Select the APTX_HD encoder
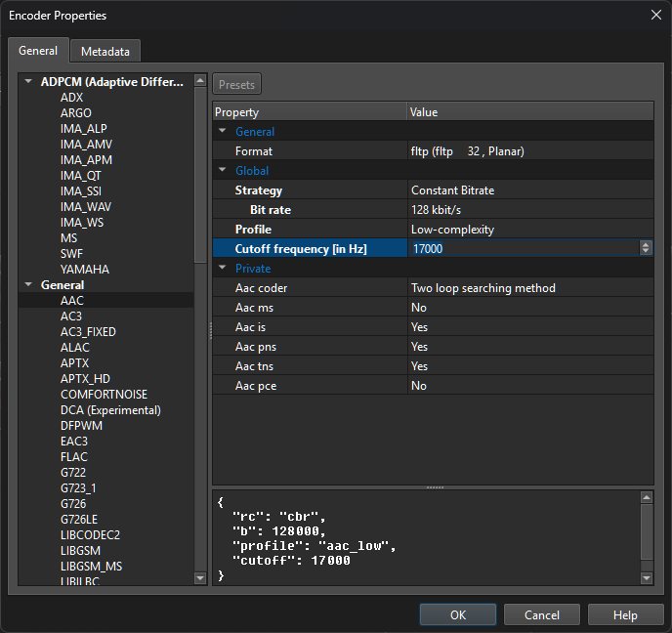This screenshot has width=672, height=633. (x=85, y=379)
